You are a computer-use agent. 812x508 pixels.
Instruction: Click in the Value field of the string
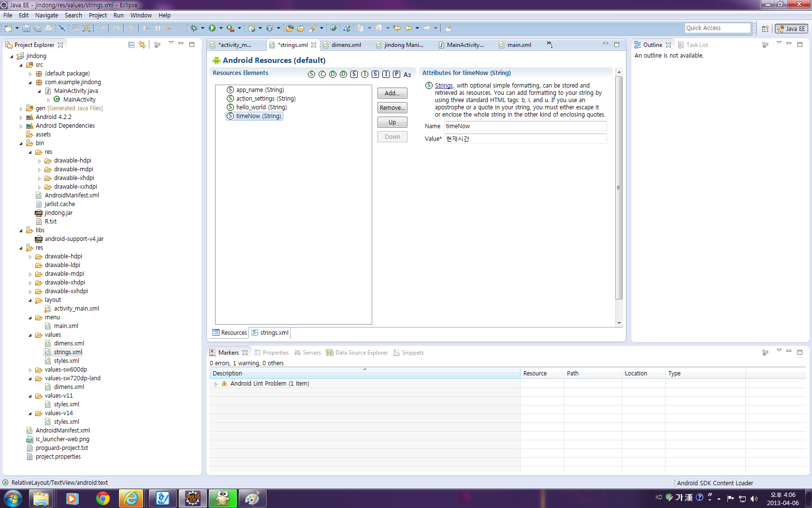pos(525,139)
